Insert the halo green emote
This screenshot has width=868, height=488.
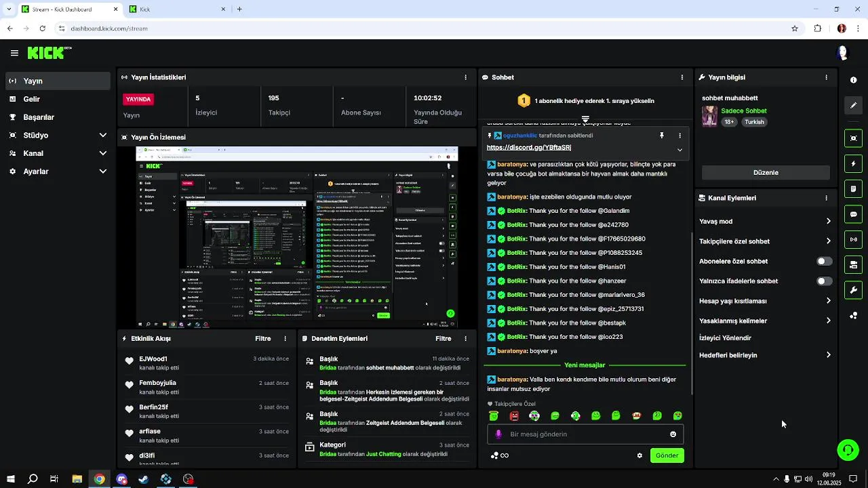click(x=494, y=416)
